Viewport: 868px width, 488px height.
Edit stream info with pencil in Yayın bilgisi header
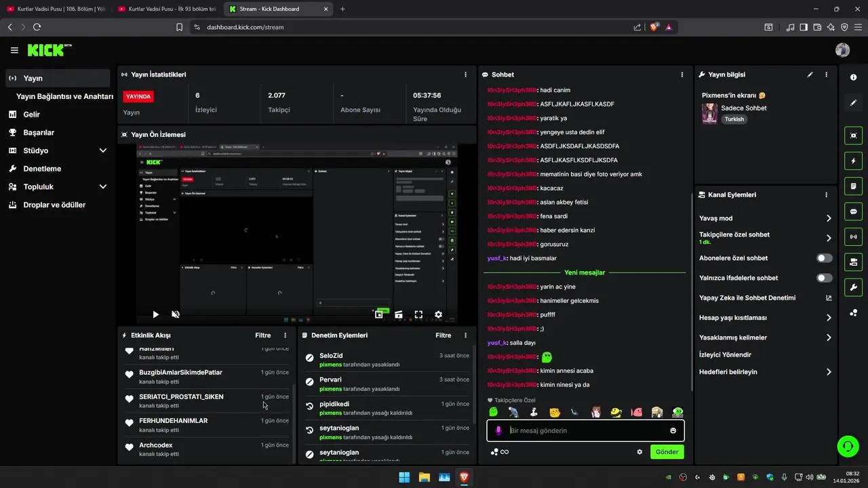[x=810, y=75]
